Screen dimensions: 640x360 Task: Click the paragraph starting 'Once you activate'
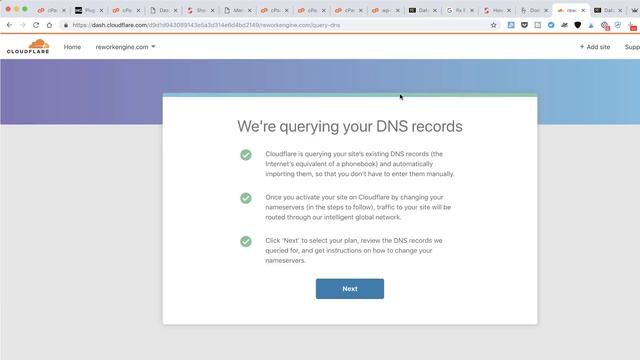[358, 207]
